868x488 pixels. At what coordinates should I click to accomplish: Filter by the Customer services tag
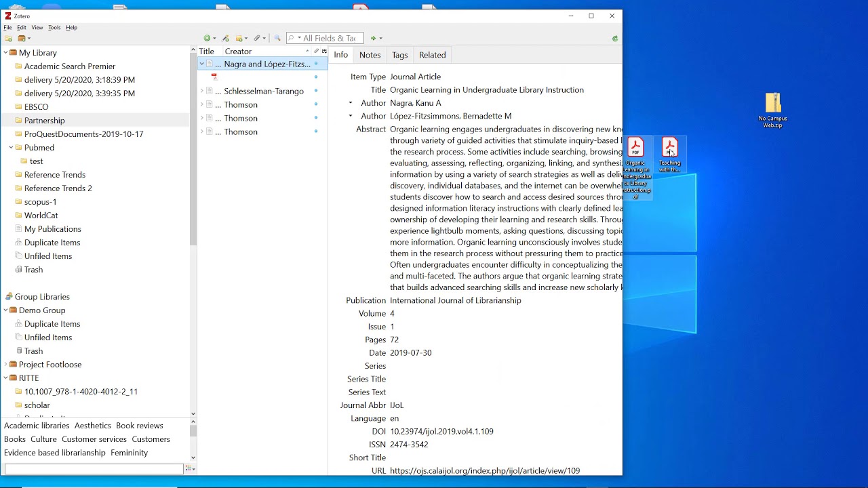(94, 439)
